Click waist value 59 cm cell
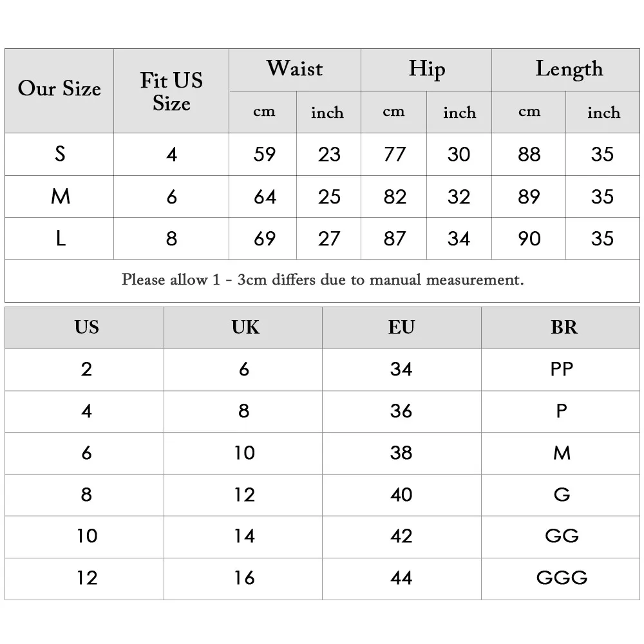644x644 pixels. point(263,155)
